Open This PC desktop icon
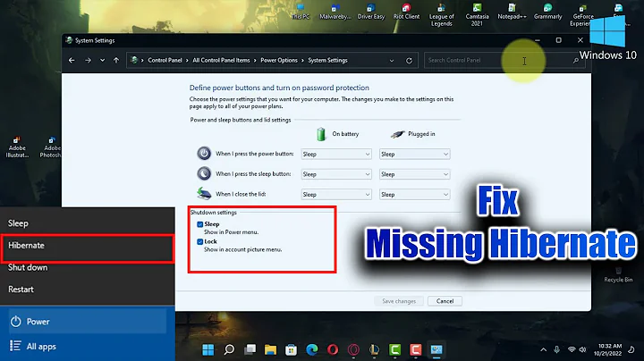This screenshot has height=361, width=644. tap(301, 12)
